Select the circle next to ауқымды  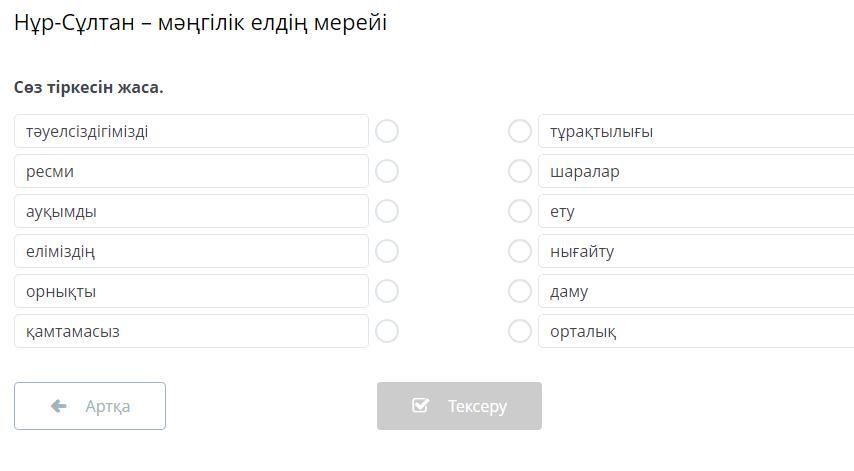[x=387, y=211]
